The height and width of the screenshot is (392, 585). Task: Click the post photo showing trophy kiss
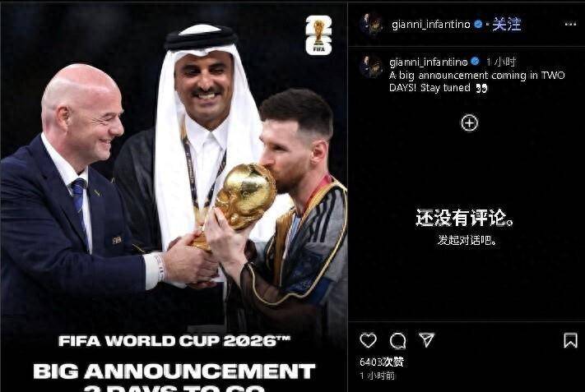point(174,197)
